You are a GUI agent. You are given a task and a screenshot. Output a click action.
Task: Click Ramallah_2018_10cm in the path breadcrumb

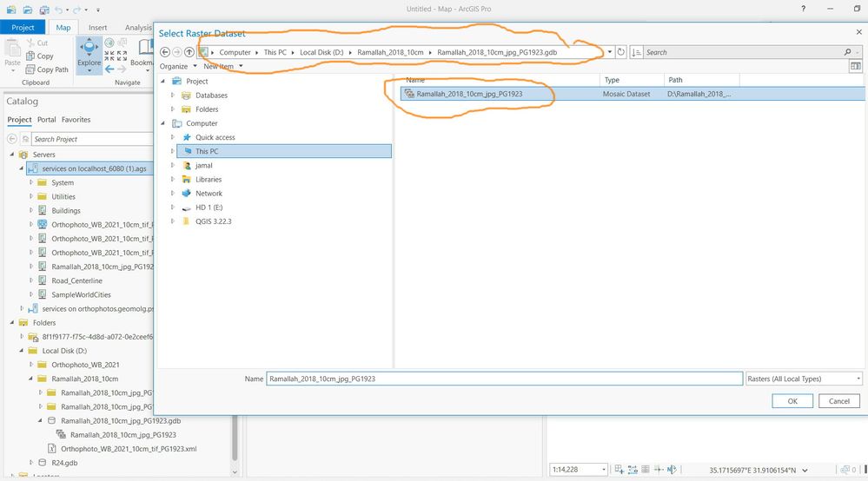tap(390, 52)
